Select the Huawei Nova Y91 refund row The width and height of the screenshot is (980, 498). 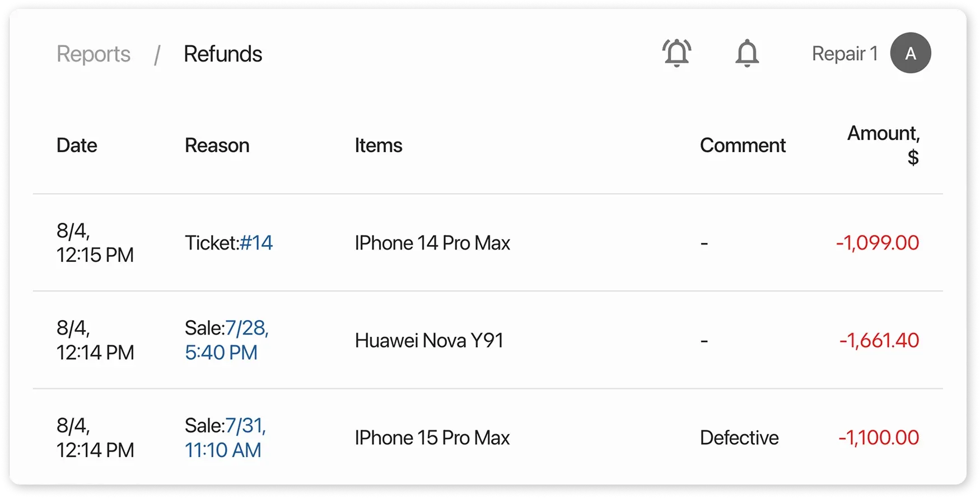point(429,340)
